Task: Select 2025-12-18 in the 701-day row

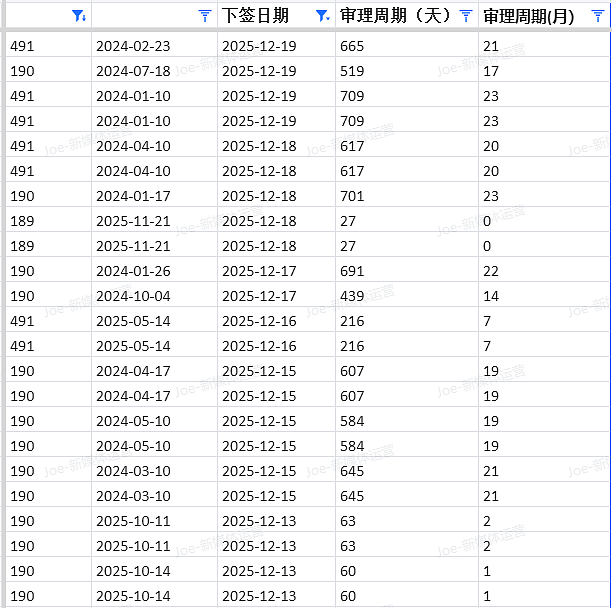Action: coord(276,196)
